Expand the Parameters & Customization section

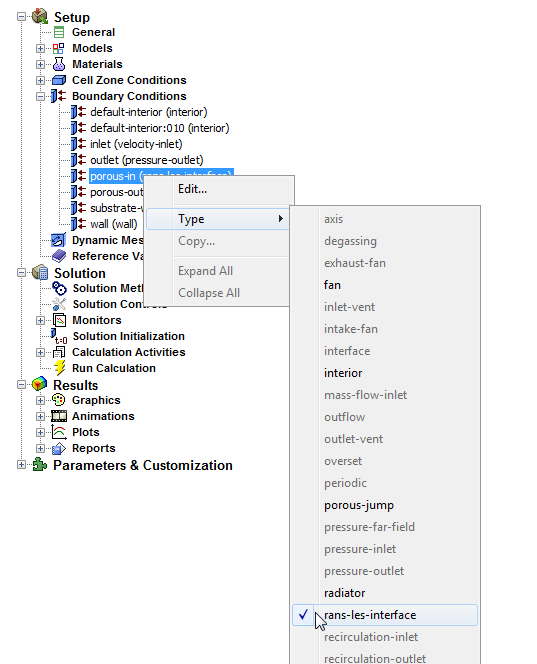21,465
